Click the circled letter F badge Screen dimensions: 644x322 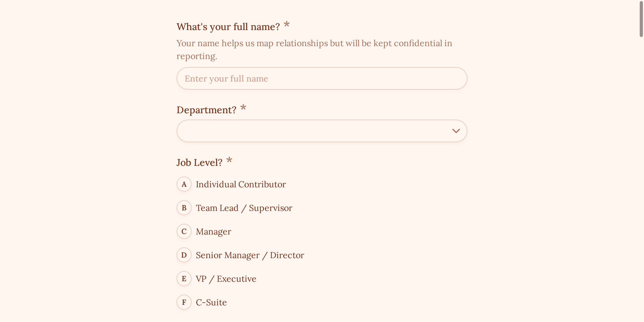click(x=184, y=302)
